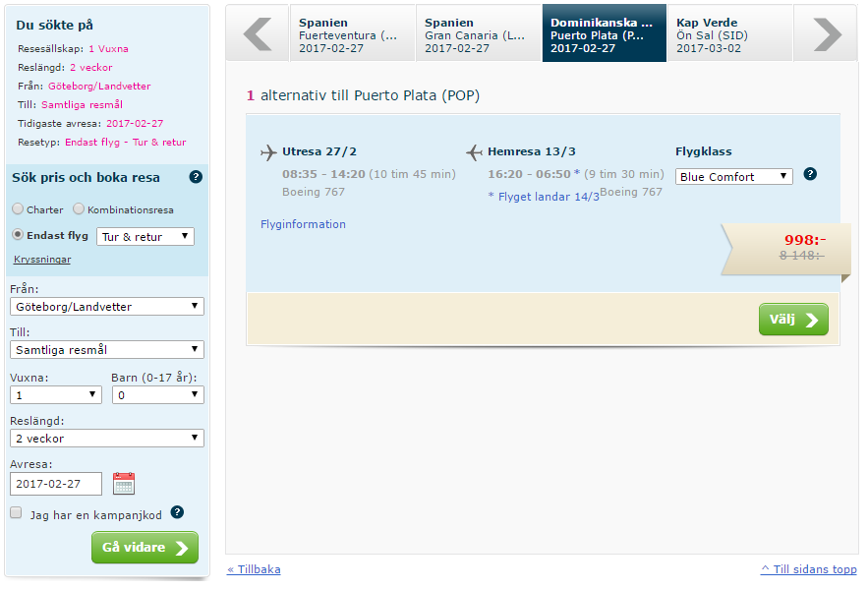Click the Avresa date input field

(56, 484)
